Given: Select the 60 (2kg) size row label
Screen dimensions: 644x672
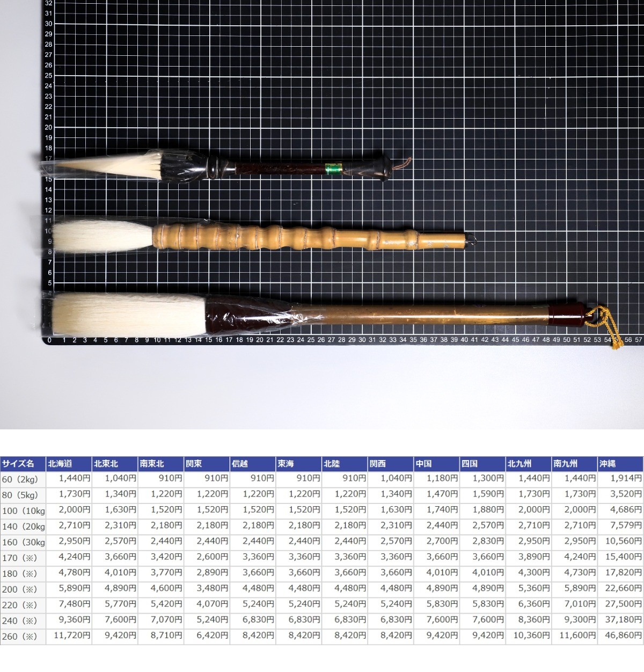Looking at the screenshot, I should click(23, 479).
